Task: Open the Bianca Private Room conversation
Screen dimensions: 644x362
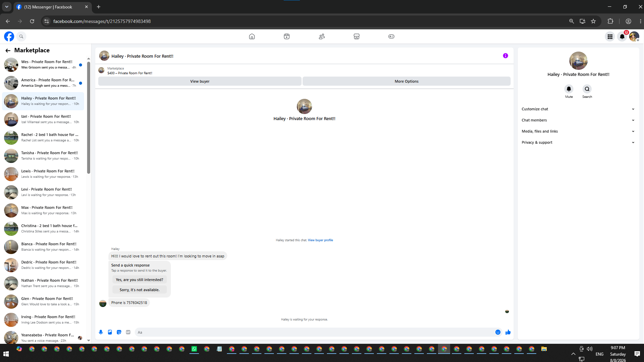Action: coord(43,247)
